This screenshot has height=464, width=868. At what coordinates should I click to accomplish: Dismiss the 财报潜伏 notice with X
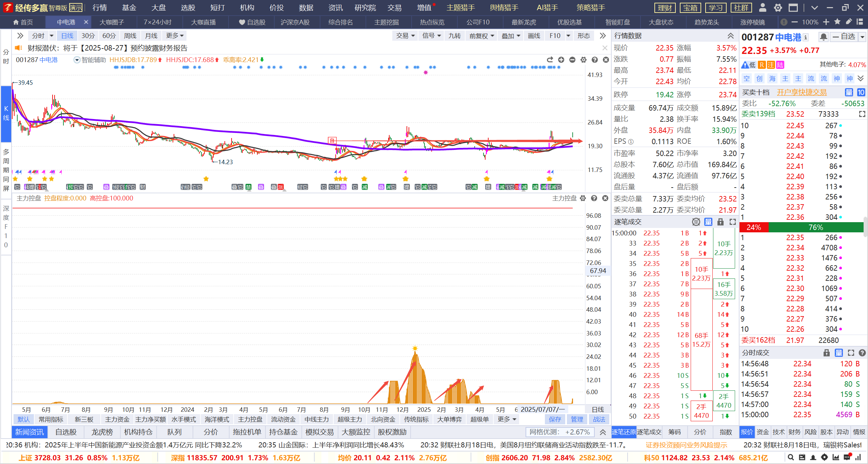pyautogui.click(x=605, y=48)
